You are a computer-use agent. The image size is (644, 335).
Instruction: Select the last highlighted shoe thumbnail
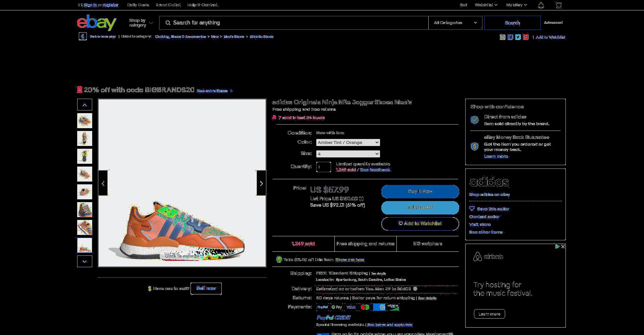click(x=85, y=245)
